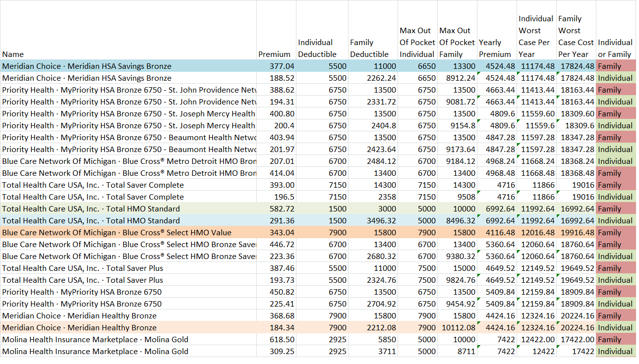Click the individual worst case value 12422.00

point(536,339)
